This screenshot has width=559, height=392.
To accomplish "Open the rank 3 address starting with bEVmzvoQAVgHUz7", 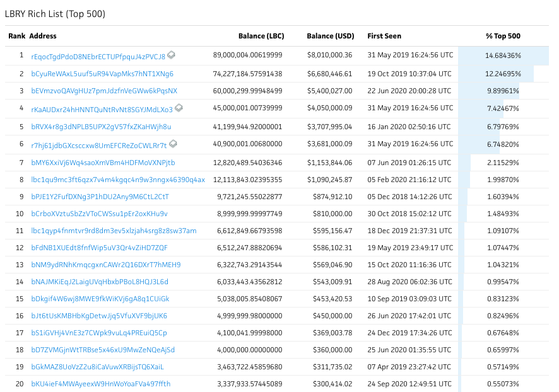I will [104, 91].
